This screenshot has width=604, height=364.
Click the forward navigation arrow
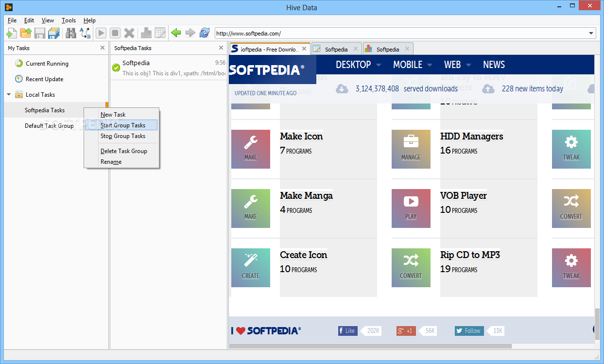coord(190,33)
